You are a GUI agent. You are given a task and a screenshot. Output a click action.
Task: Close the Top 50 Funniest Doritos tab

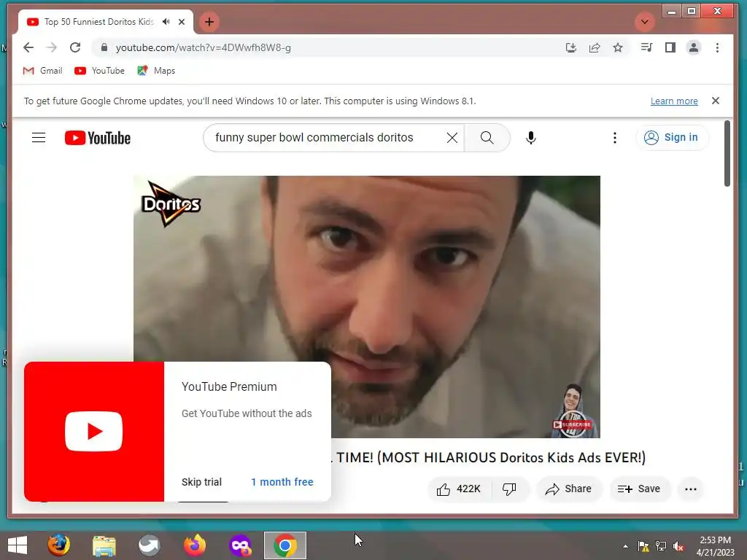pyautogui.click(x=182, y=22)
